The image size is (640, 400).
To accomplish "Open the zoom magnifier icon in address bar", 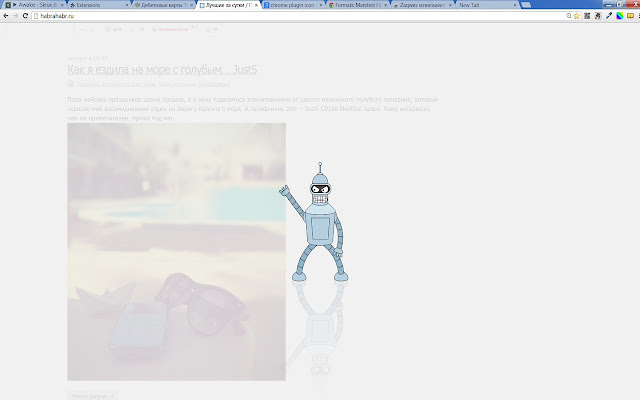I will click(569, 16).
